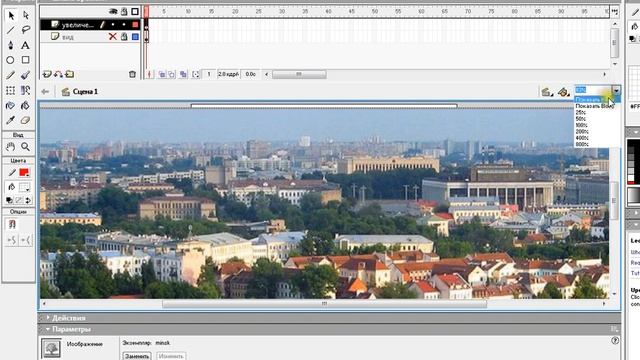This screenshot has width=640, height=360.
Task: Toggle outline square of вид layer
Action: [135, 37]
